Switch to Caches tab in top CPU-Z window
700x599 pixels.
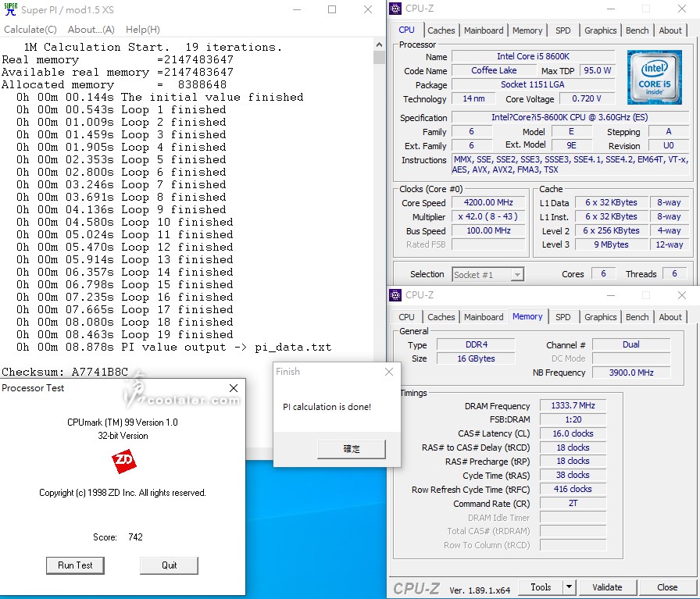pyautogui.click(x=441, y=30)
